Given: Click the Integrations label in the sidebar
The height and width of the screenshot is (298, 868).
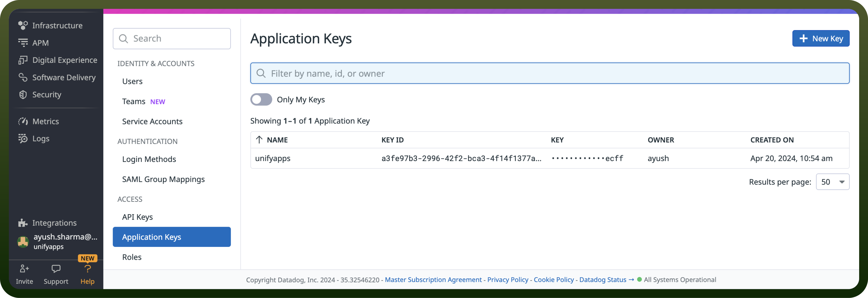Looking at the screenshot, I should coord(54,223).
